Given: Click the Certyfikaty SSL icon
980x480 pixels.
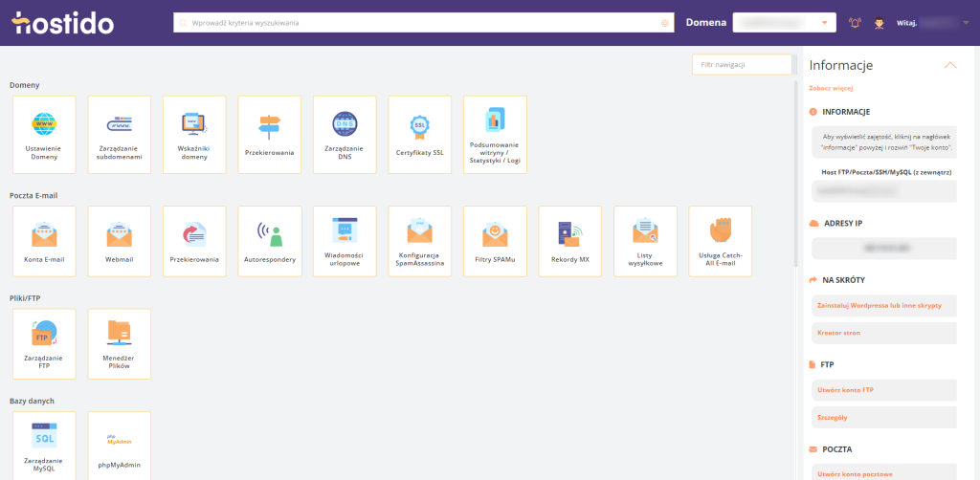Looking at the screenshot, I should click(419, 134).
